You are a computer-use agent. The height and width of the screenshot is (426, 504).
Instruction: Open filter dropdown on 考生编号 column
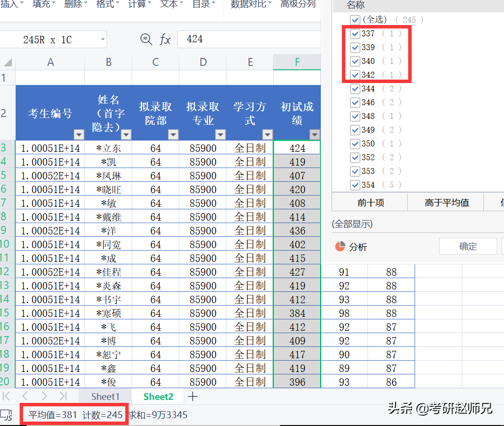[79, 135]
